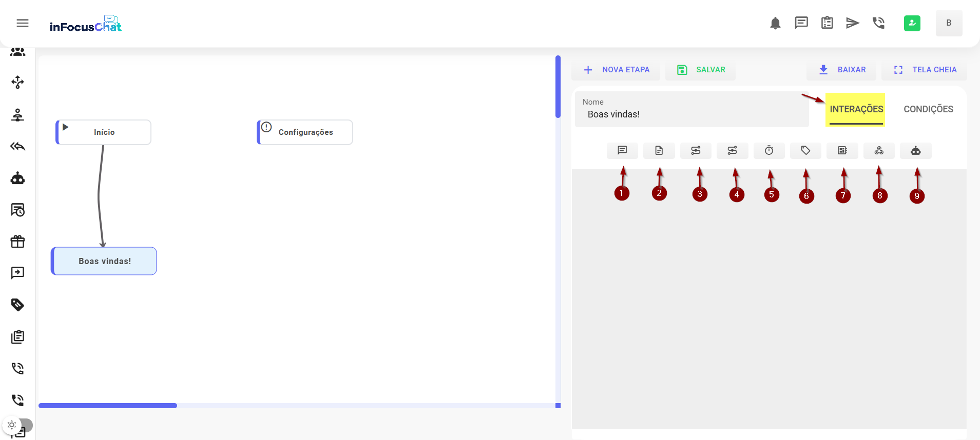Select the INTERAÇÕES tab

[x=856, y=109]
